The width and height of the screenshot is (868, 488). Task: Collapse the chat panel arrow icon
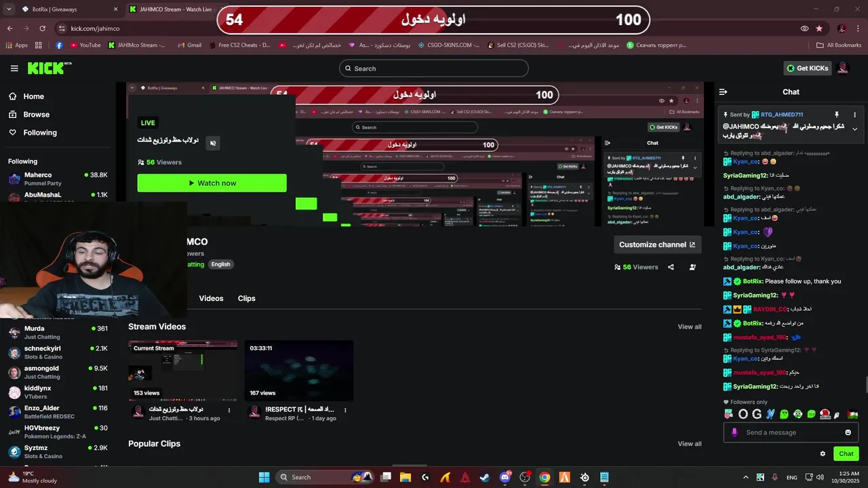[x=723, y=91]
